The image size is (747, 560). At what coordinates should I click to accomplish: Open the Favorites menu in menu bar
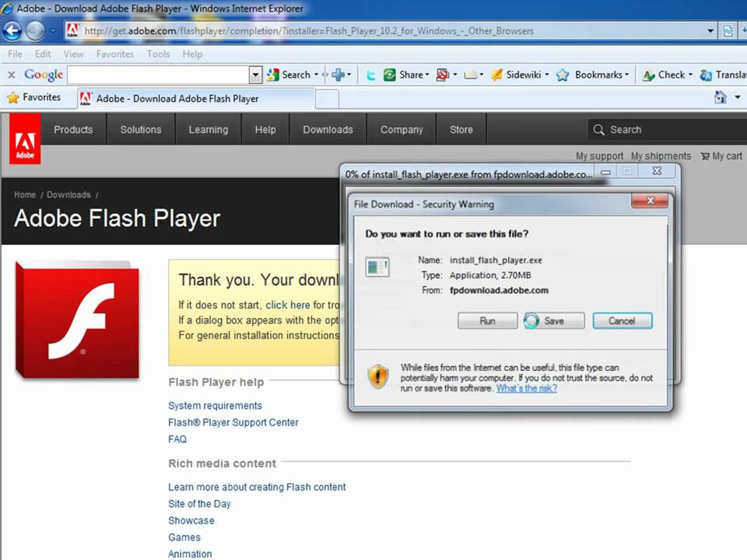click(115, 54)
